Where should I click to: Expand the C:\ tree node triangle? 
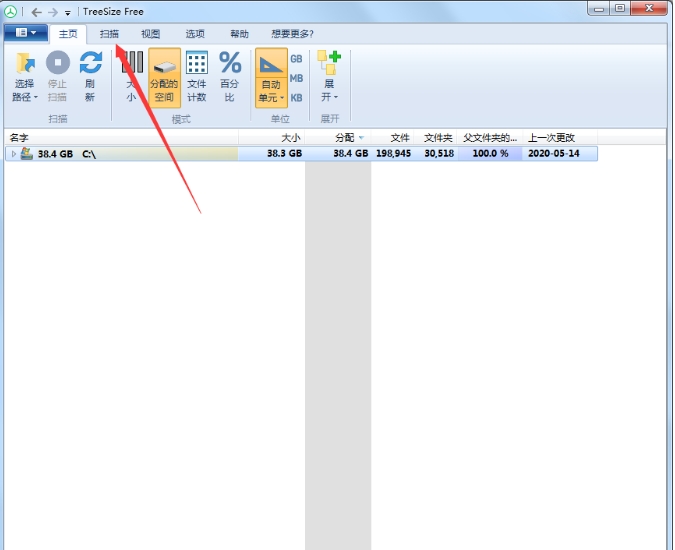coord(14,154)
